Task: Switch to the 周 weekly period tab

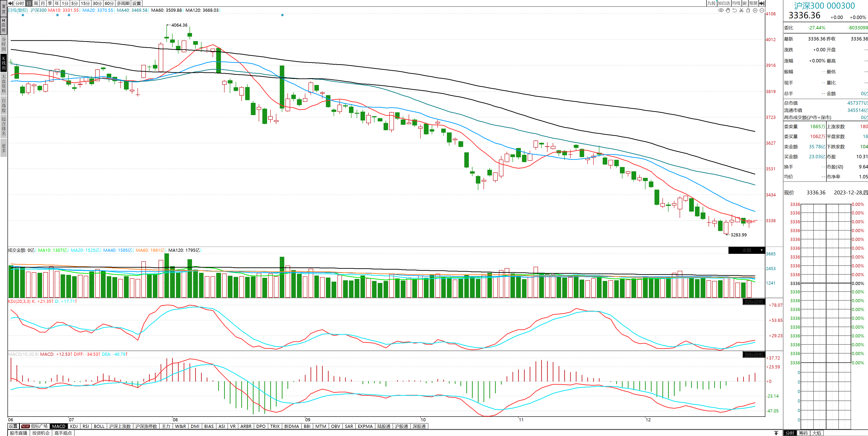Action: pos(36,3)
